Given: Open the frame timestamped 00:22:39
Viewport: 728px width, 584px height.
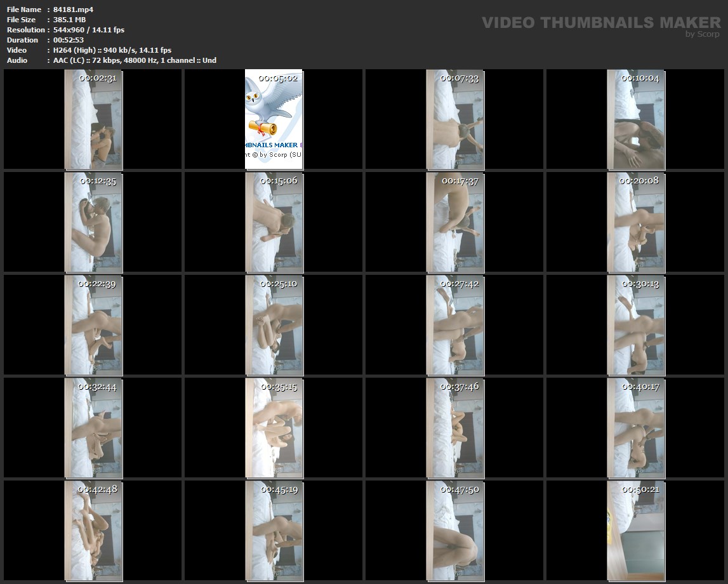Looking at the screenshot, I should (93, 325).
